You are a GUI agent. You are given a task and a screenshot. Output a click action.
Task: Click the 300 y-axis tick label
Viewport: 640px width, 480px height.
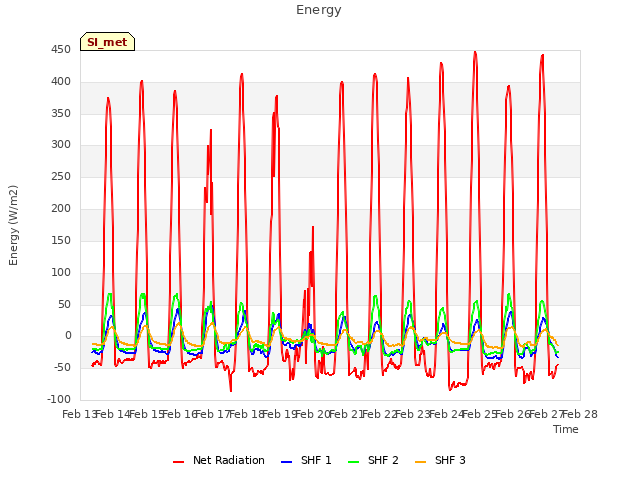(x=61, y=145)
